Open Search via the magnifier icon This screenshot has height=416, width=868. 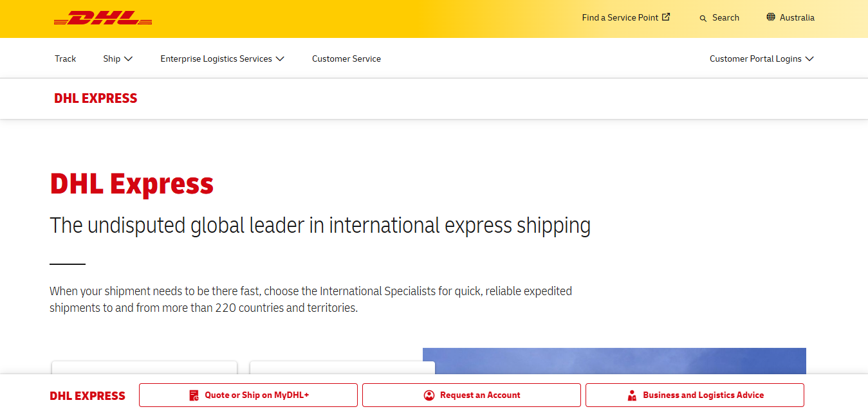703,18
